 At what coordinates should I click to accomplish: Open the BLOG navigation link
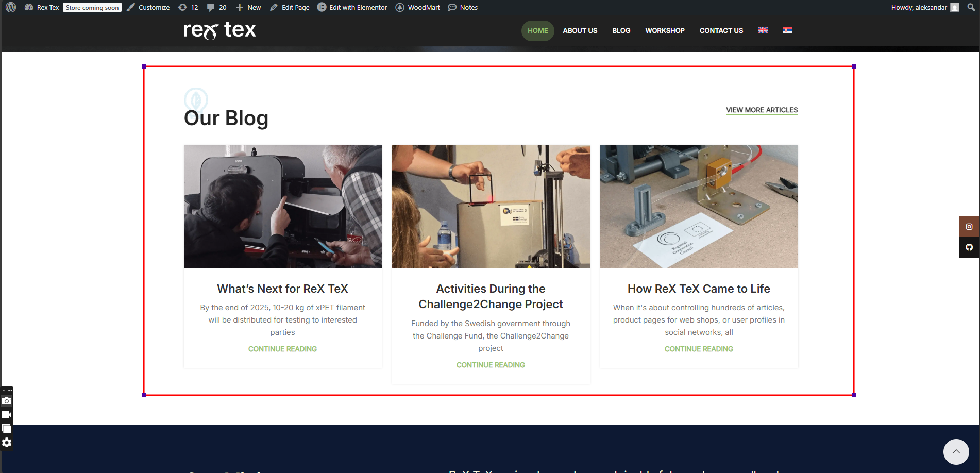pyautogui.click(x=621, y=30)
